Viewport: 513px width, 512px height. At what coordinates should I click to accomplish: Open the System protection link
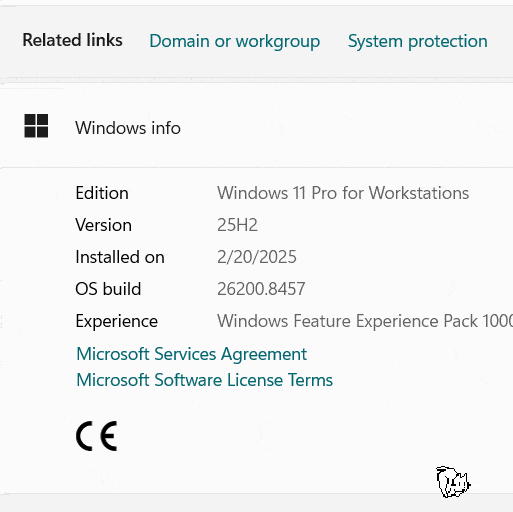tap(418, 42)
